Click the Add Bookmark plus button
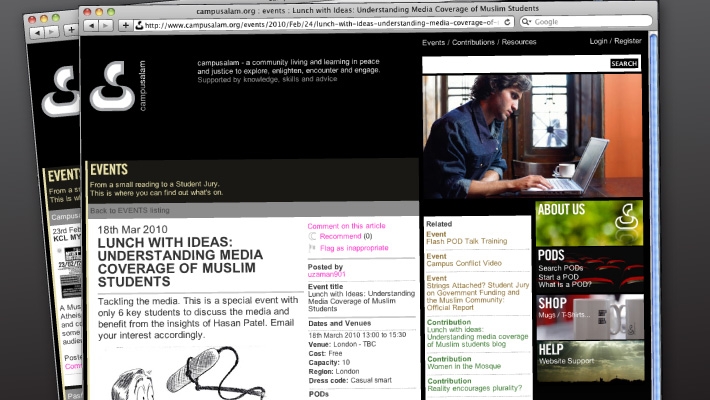 (125, 25)
